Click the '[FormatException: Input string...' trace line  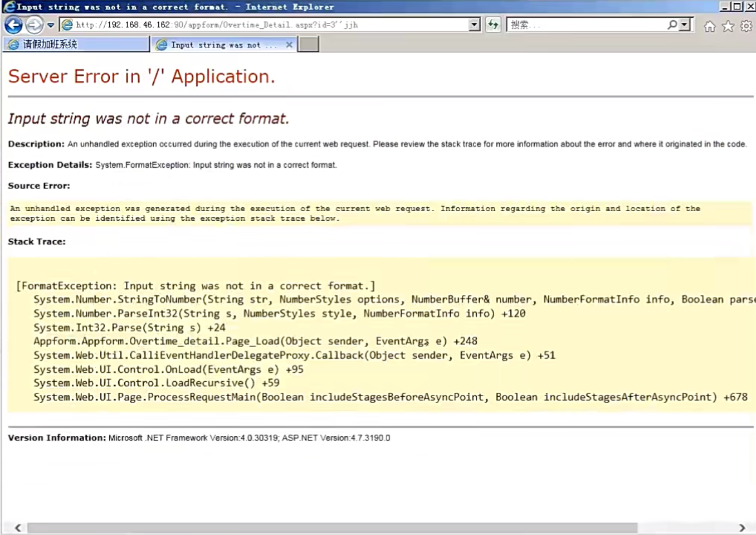click(196, 286)
